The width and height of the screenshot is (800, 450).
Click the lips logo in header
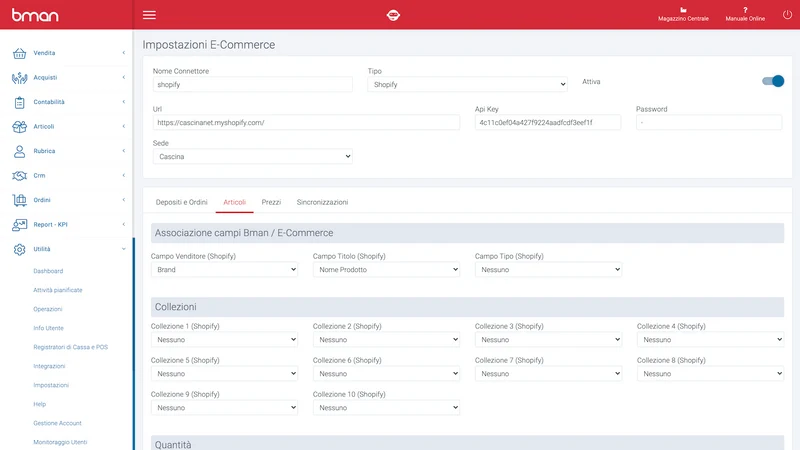[x=393, y=15]
